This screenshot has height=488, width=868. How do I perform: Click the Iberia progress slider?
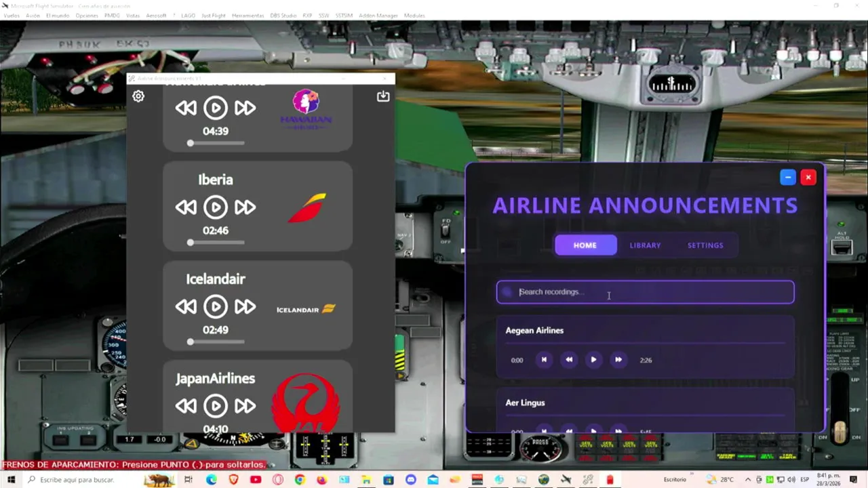tap(216, 242)
